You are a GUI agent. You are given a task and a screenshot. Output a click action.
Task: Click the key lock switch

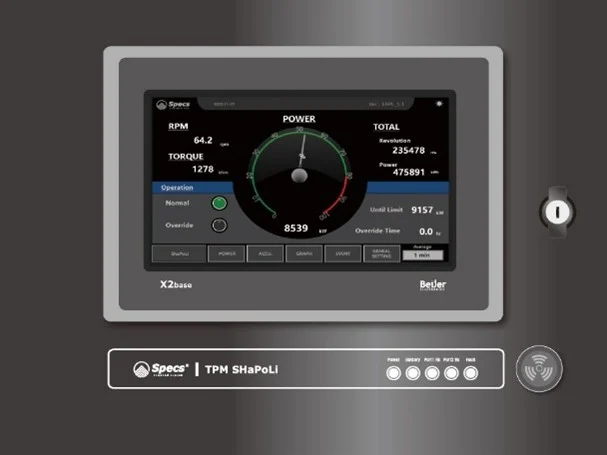click(x=557, y=210)
